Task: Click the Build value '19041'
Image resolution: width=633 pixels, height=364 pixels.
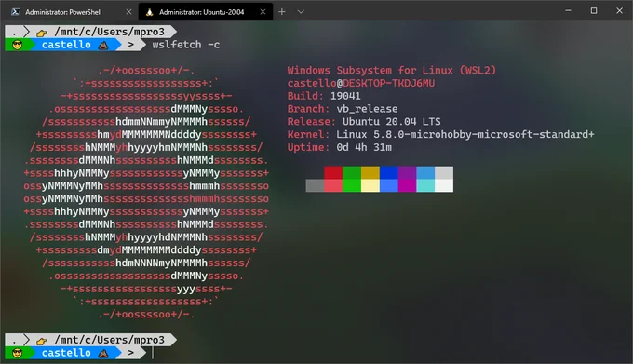Action: (345, 96)
